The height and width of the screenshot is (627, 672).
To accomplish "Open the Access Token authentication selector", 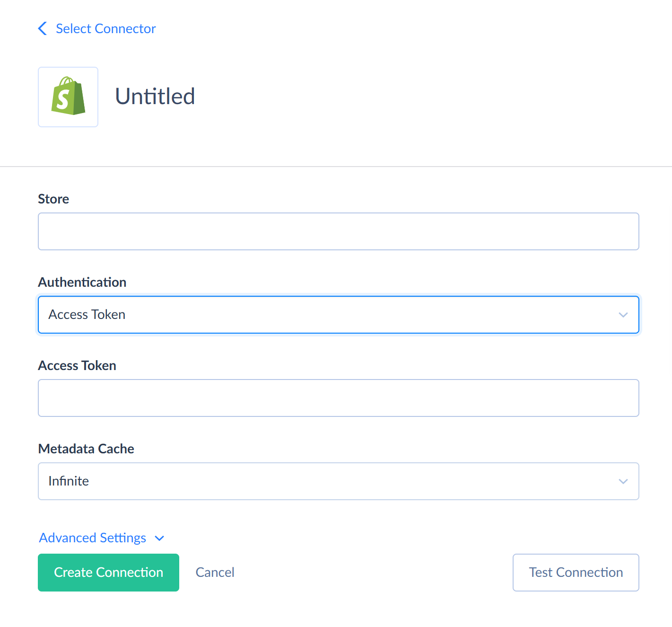I will [339, 315].
